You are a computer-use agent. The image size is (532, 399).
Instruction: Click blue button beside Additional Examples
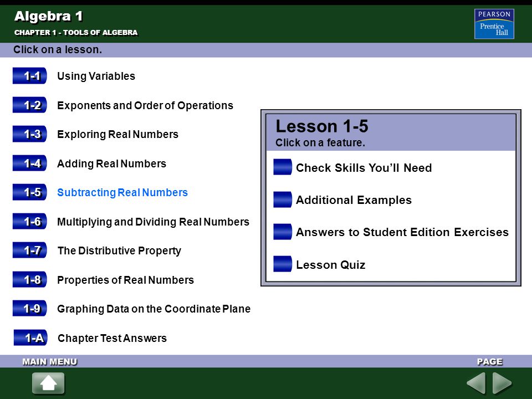pyautogui.click(x=283, y=199)
